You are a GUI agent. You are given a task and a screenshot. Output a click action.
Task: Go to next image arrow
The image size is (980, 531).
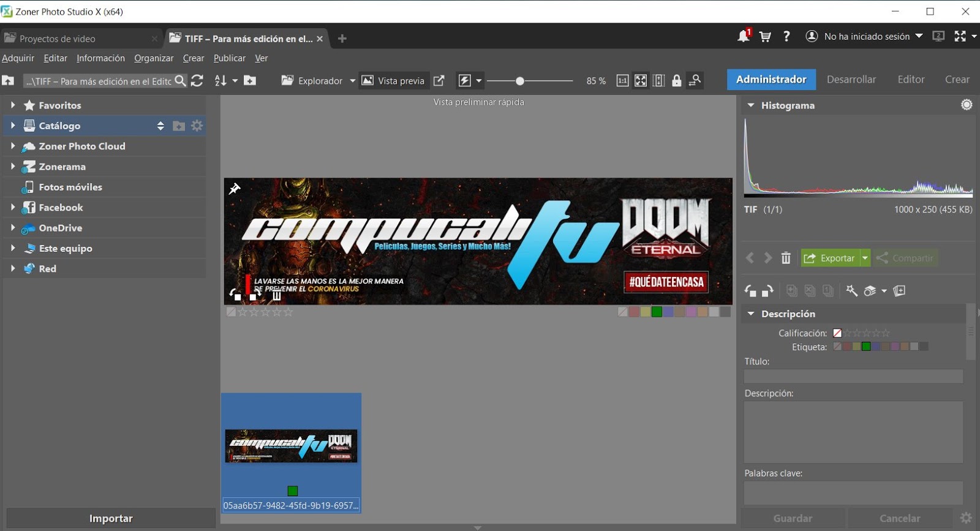(x=768, y=258)
